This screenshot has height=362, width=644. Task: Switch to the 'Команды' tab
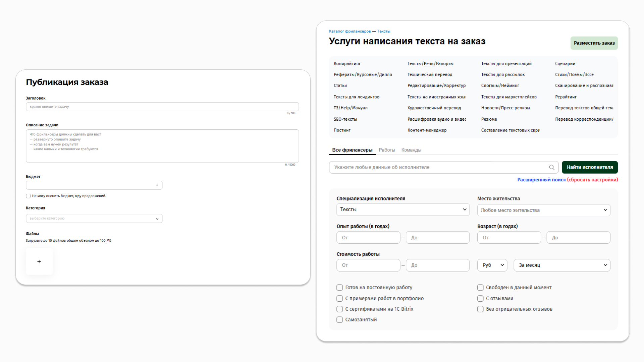tap(411, 150)
